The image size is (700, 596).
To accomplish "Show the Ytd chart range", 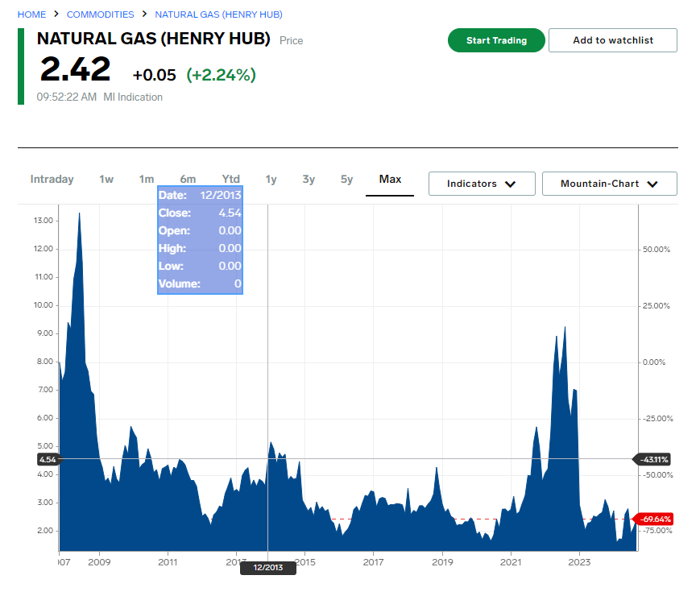I will (231, 180).
